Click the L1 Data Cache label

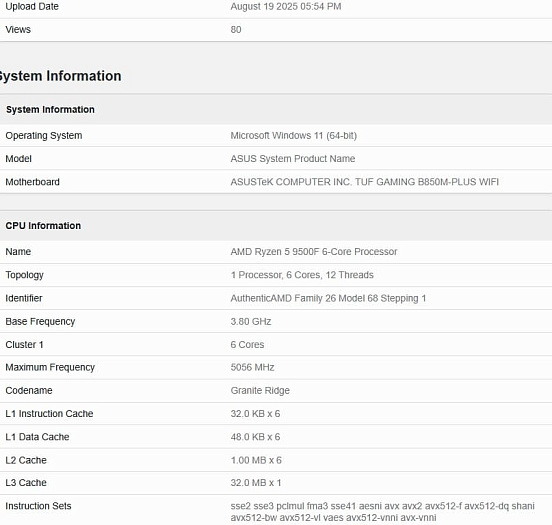[37, 437]
